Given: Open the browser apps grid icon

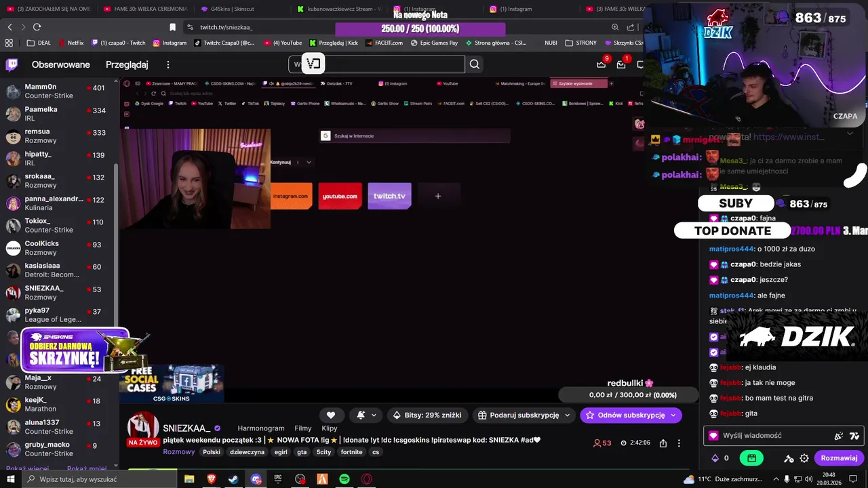Looking at the screenshot, I should (9, 43).
